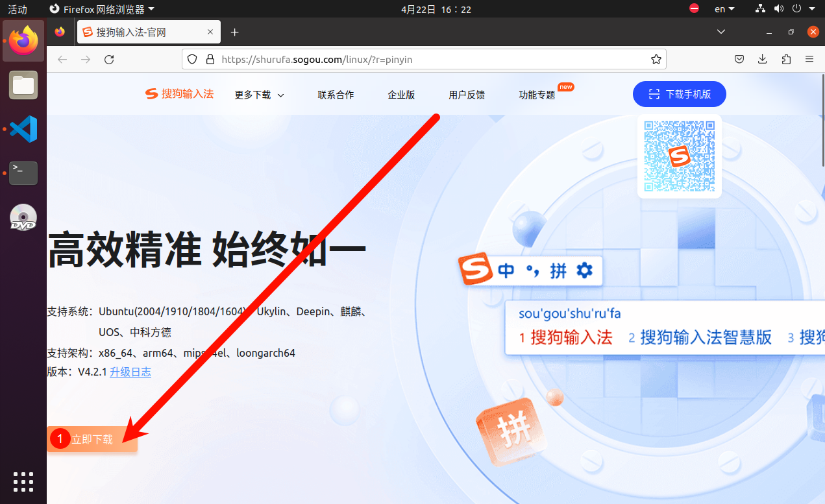This screenshot has height=504, width=825.
Task: Open the 企业版 page
Action: 401,95
